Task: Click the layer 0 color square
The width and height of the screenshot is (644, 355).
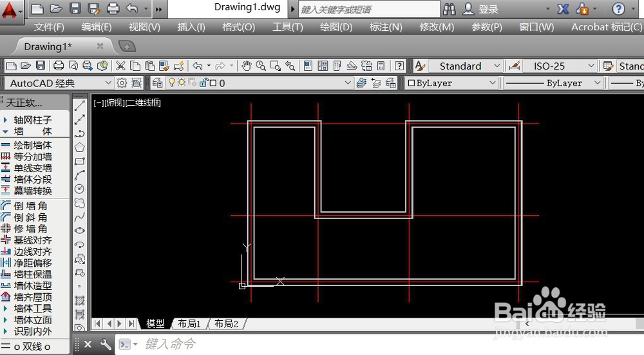Action: (x=213, y=83)
